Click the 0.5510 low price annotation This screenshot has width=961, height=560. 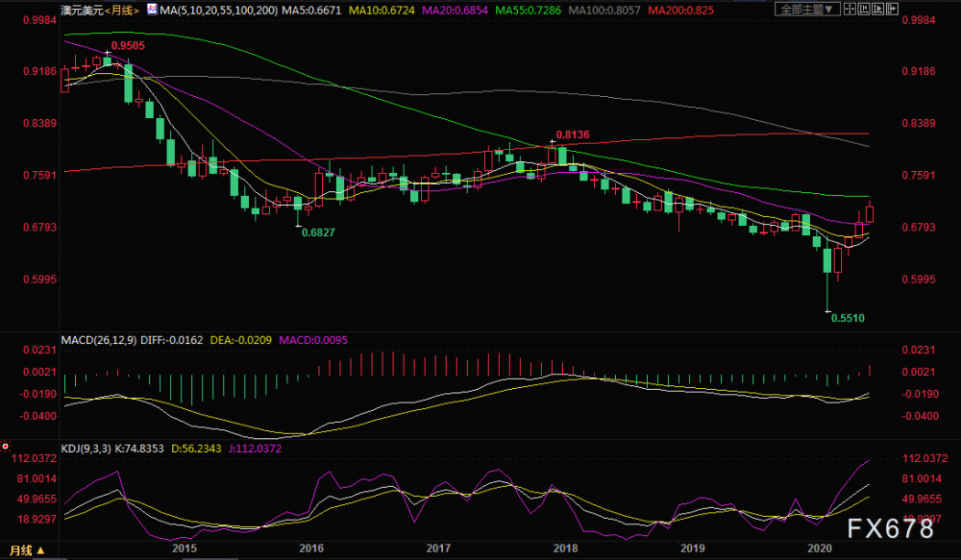848,318
